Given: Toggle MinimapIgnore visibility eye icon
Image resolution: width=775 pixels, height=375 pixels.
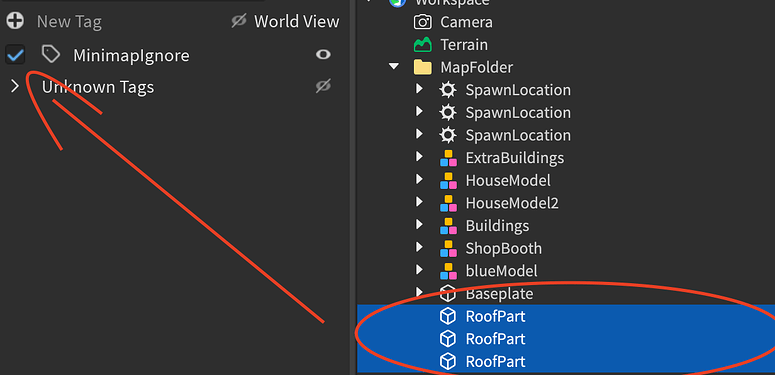Looking at the screenshot, I should click(323, 54).
